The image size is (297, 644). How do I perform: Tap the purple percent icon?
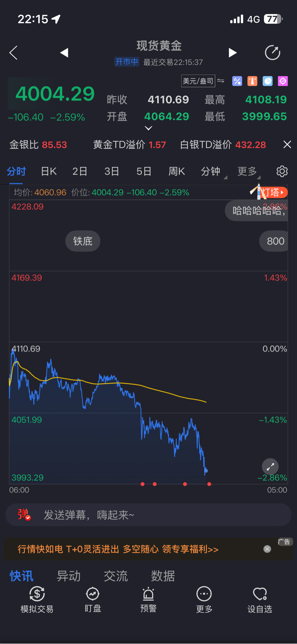click(237, 81)
